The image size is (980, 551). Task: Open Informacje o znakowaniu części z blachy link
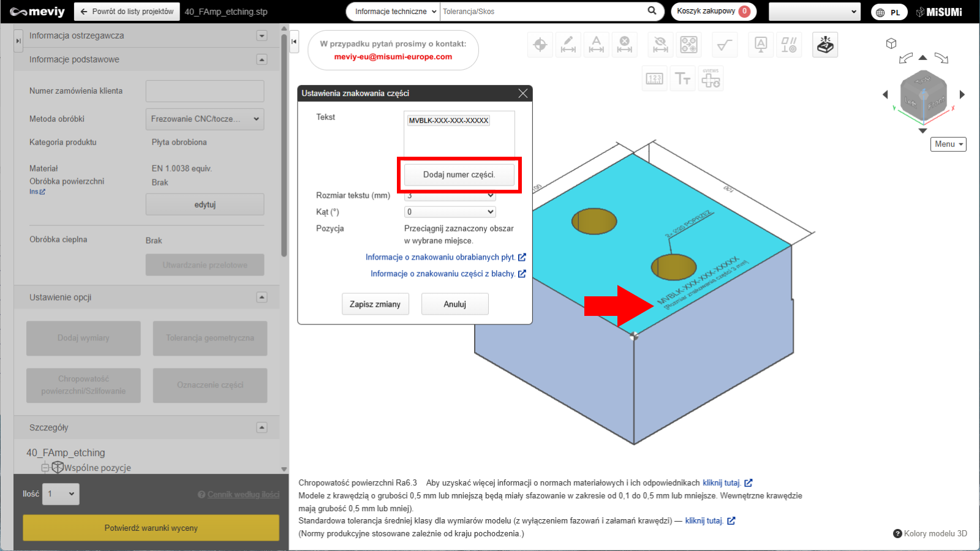click(x=443, y=274)
